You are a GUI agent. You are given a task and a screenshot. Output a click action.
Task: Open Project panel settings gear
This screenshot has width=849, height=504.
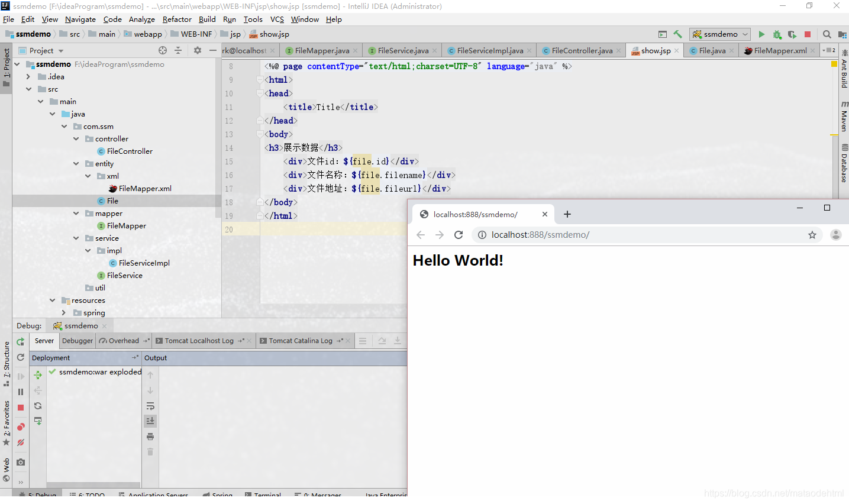tap(198, 50)
